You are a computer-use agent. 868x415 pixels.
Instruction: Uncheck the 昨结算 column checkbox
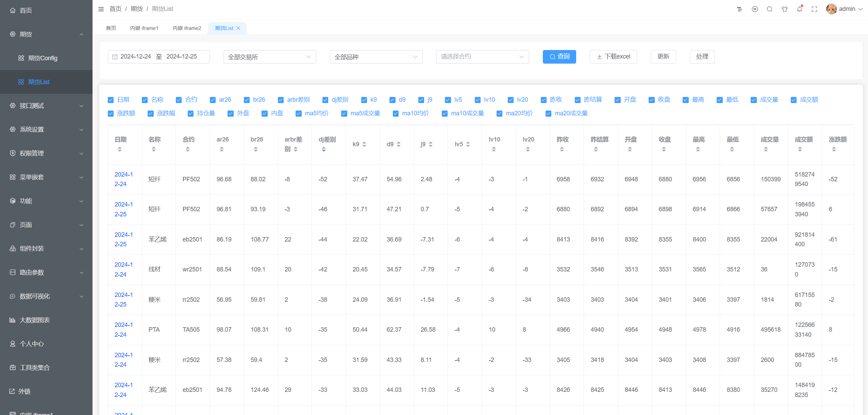(x=578, y=100)
